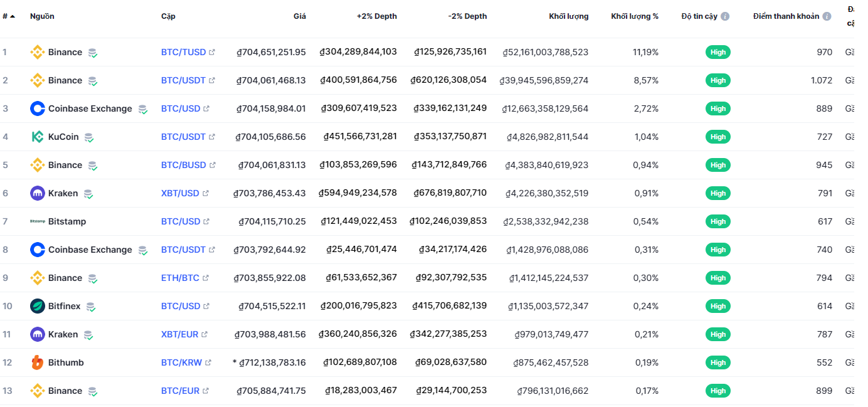
Task: Click the info icon beside Độ tin cậy
Action: (x=725, y=16)
